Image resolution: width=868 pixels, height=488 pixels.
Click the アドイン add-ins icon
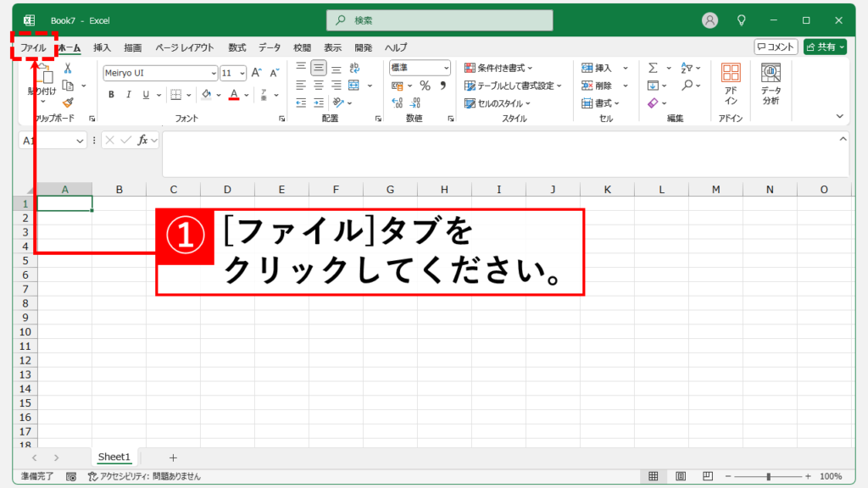(x=730, y=83)
